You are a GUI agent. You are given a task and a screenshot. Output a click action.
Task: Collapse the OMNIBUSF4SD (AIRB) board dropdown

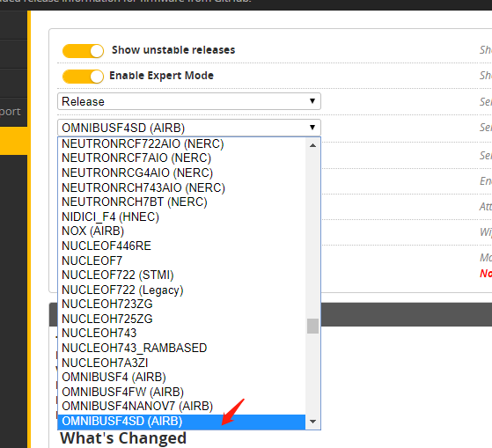click(x=189, y=128)
